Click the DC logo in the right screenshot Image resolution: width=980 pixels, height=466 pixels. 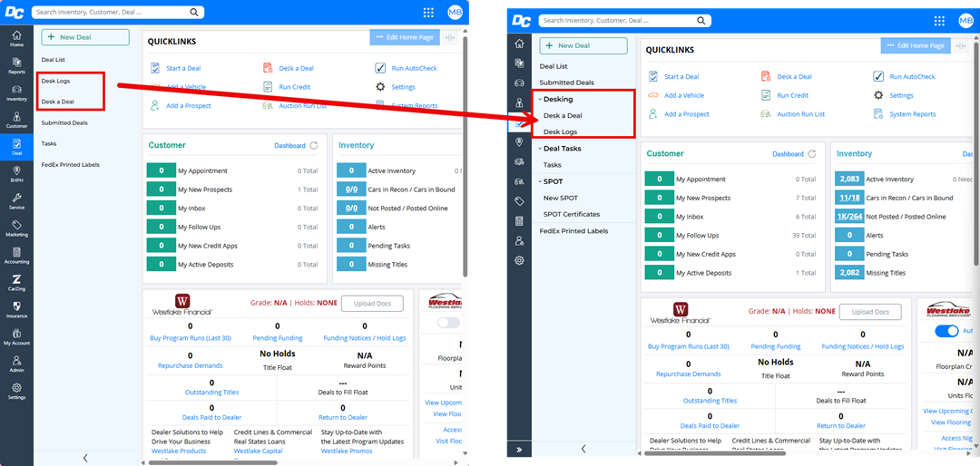click(521, 21)
